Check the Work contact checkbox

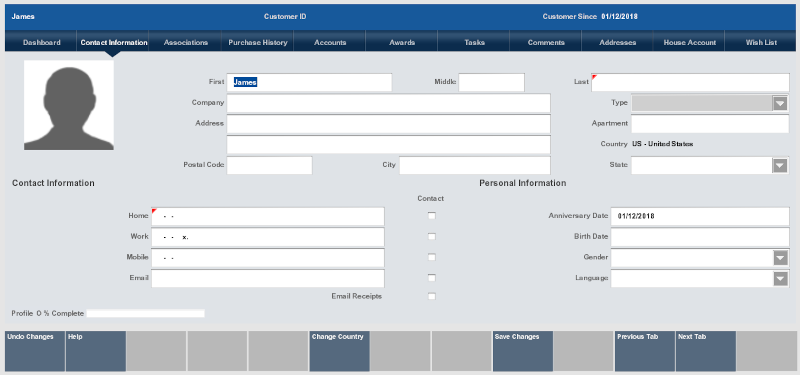coord(432,237)
